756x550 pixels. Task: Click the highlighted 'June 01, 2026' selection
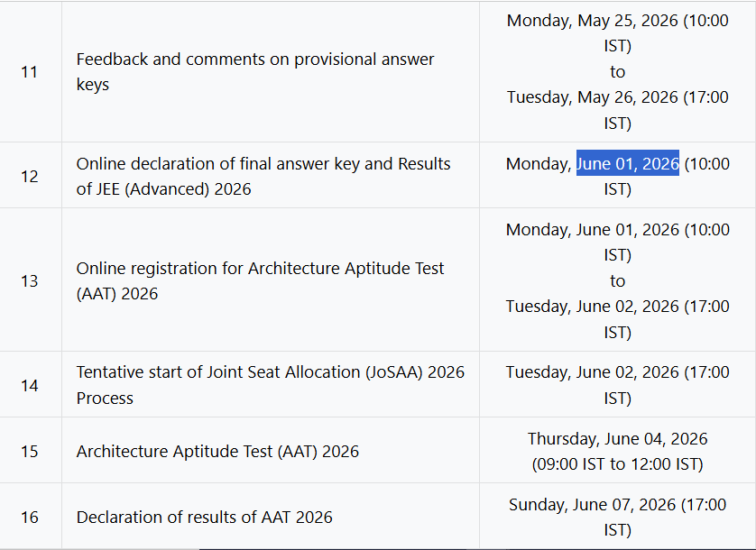pos(628,164)
